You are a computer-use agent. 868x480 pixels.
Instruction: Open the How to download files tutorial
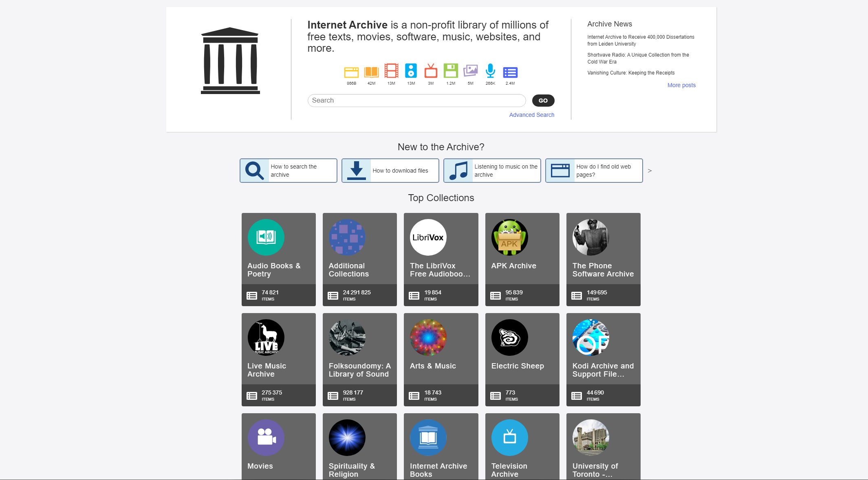click(390, 171)
